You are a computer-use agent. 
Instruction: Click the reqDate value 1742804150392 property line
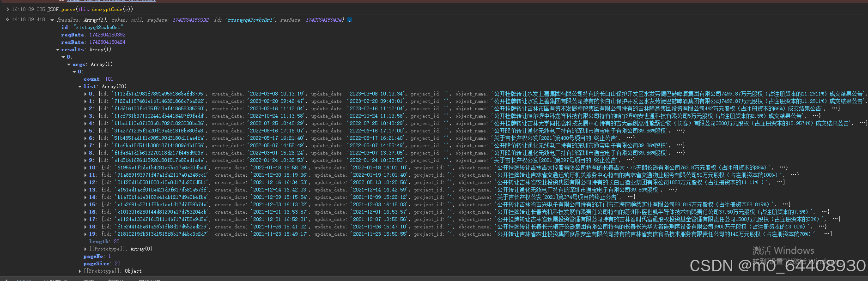pyautogui.click(x=93, y=35)
